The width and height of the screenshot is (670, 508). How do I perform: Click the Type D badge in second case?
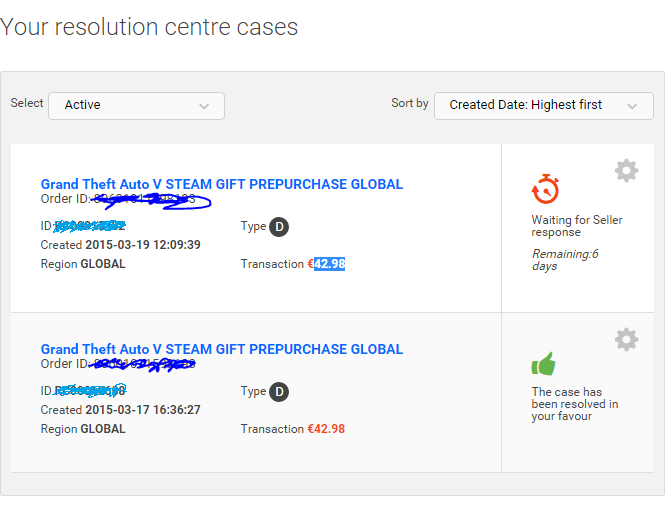click(x=279, y=392)
